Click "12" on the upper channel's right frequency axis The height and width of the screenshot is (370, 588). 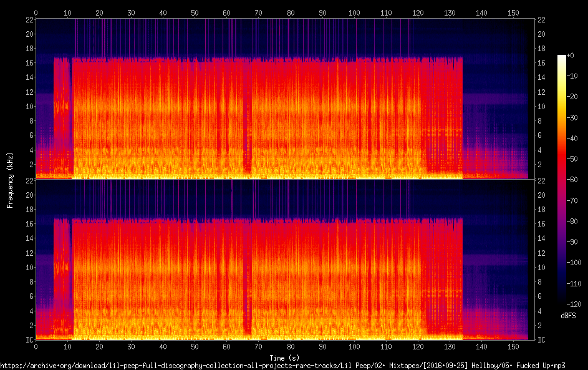click(541, 92)
